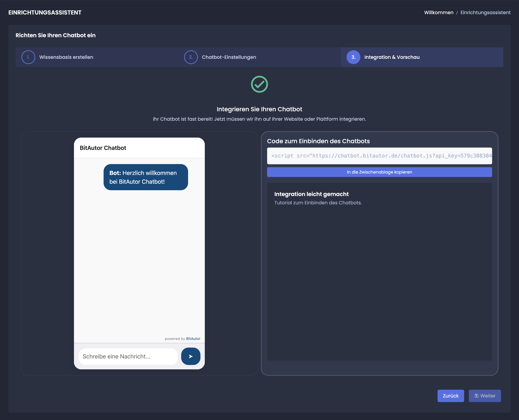
Task: Select Integration & Vorschau step tab
Action: [x=392, y=57]
